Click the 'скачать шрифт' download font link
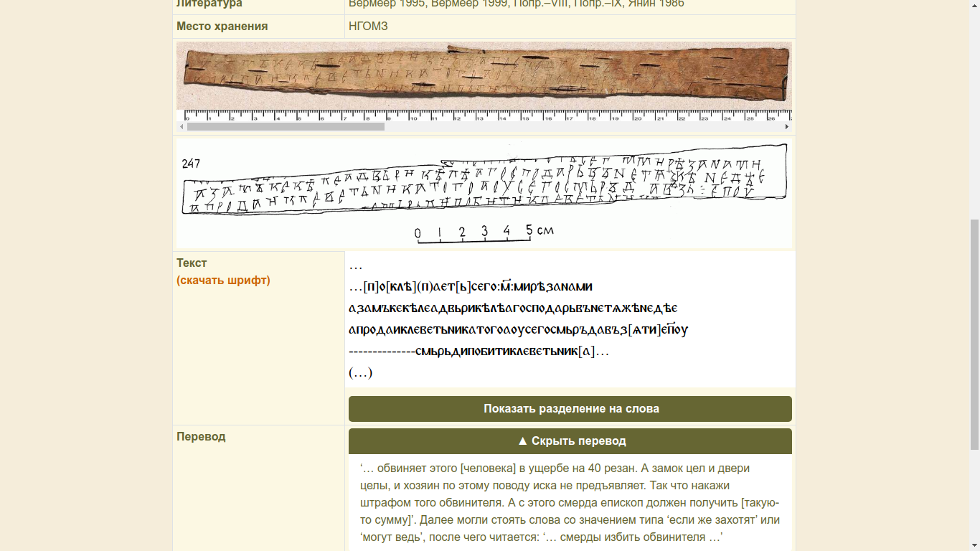This screenshot has height=551, width=980. click(223, 281)
